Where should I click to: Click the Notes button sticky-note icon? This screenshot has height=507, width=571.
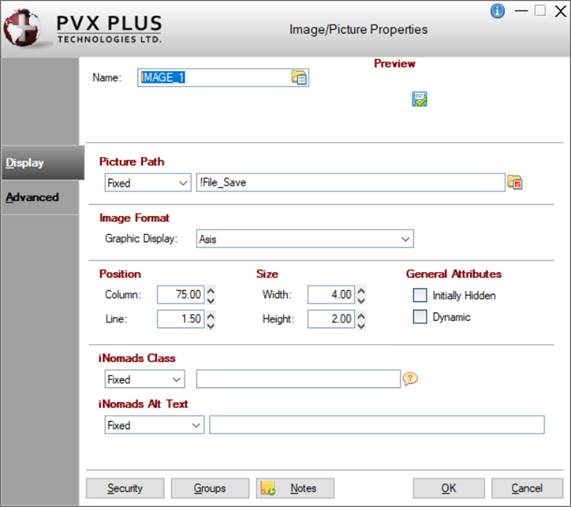[268, 488]
